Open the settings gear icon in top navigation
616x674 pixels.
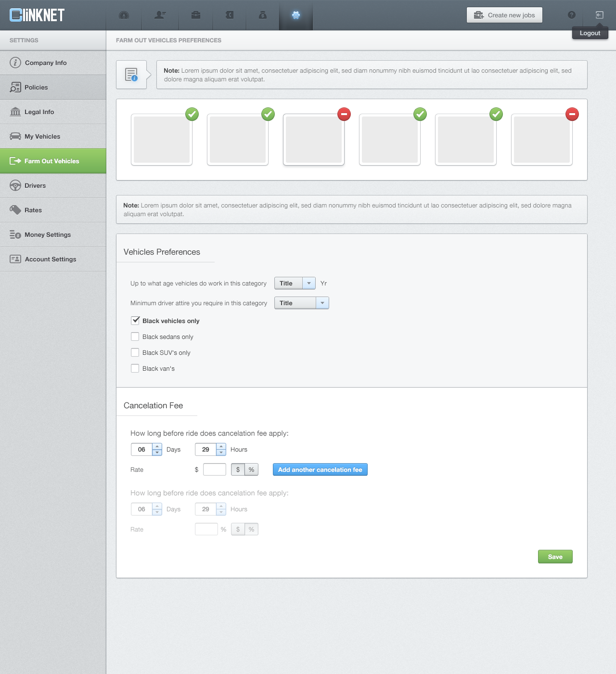pos(296,15)
